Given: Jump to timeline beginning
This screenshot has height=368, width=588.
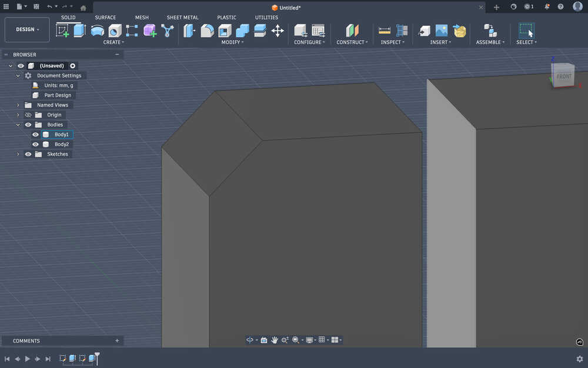Looking at the screenshot, I should click(7, 359).
